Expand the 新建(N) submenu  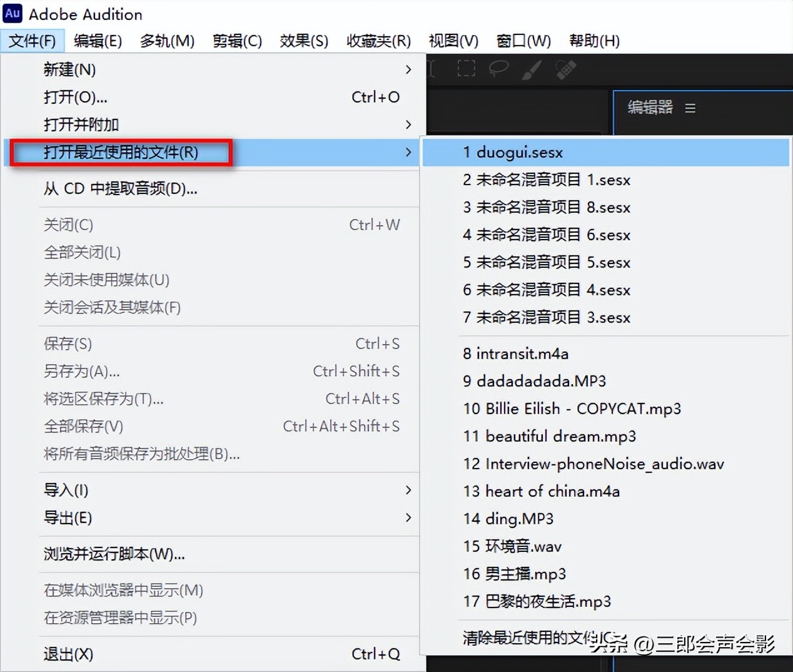pyautogui.click(x=211, y=69)
